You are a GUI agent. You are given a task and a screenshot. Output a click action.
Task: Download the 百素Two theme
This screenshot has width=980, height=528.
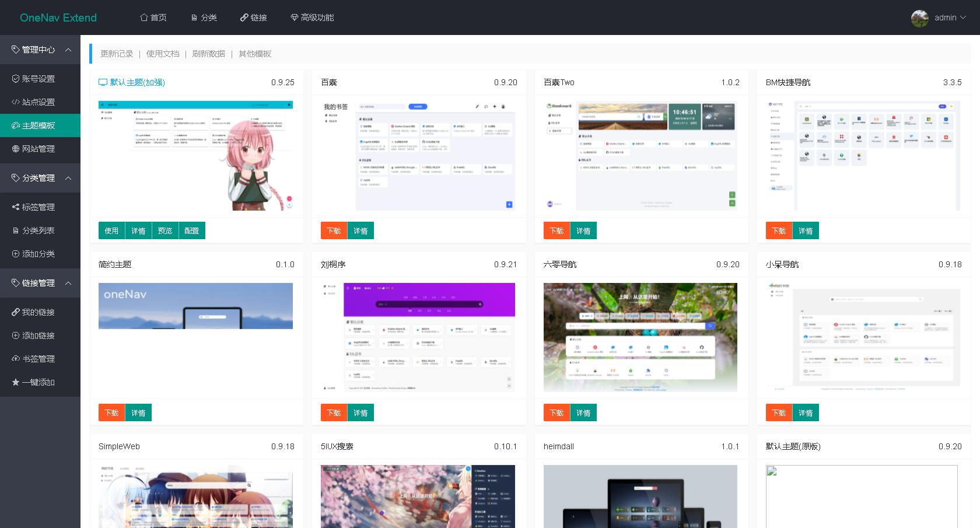[556, 230]
